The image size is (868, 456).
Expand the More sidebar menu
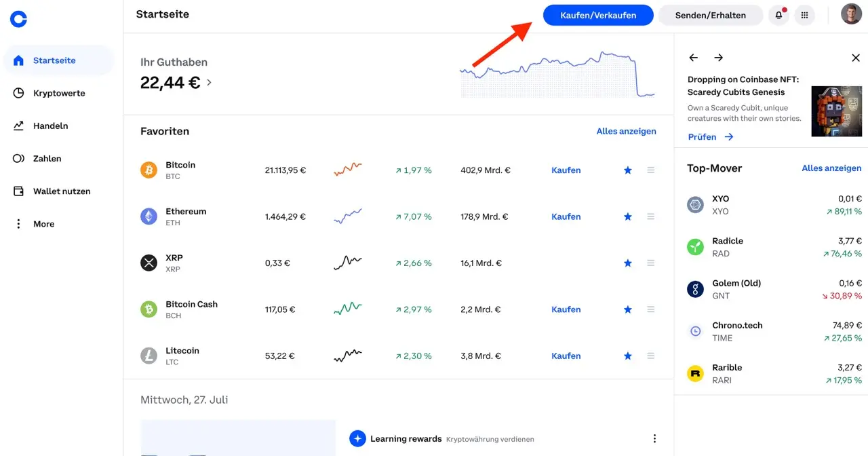click(x=58, y=224)
